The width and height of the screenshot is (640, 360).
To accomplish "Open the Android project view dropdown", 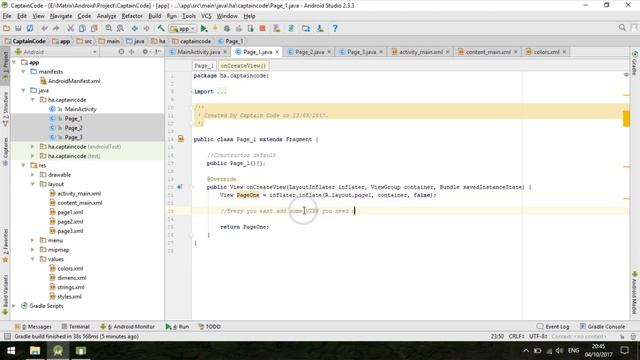I will (x=56, y=52).
